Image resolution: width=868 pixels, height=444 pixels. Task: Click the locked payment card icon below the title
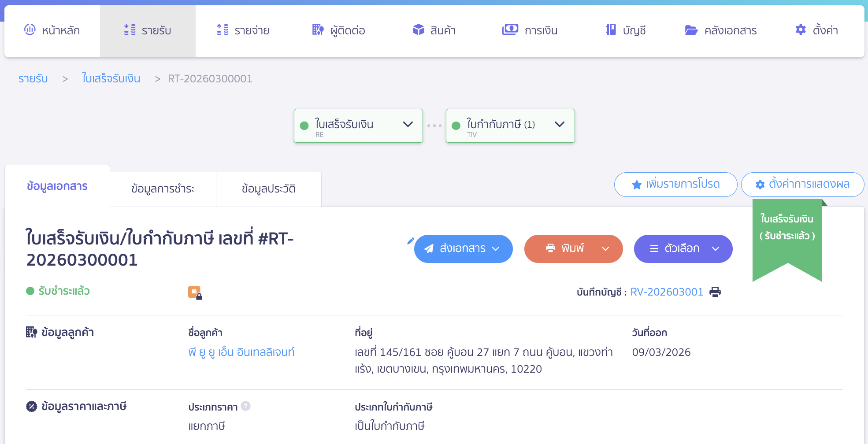tap(196, 291)
